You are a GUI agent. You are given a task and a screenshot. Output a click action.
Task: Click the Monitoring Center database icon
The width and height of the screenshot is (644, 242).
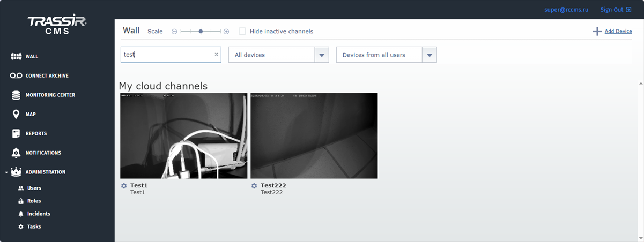point(16,95)
